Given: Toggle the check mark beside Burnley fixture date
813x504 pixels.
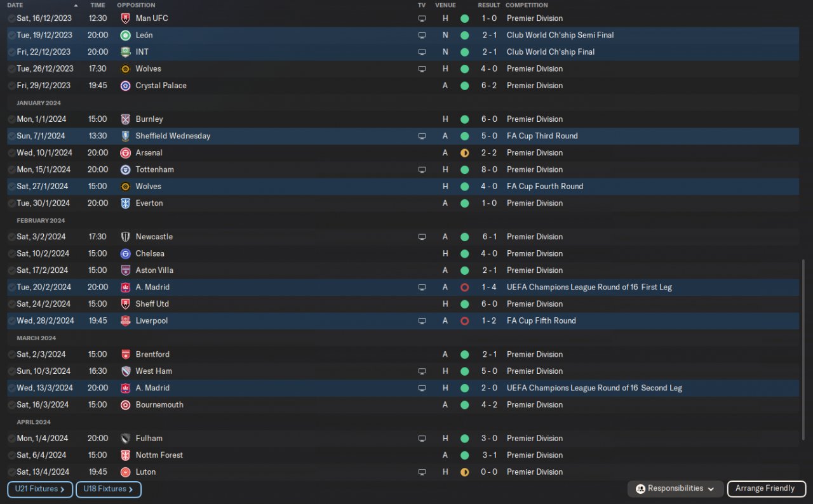Looking at the screenshot, I should 12,119.
